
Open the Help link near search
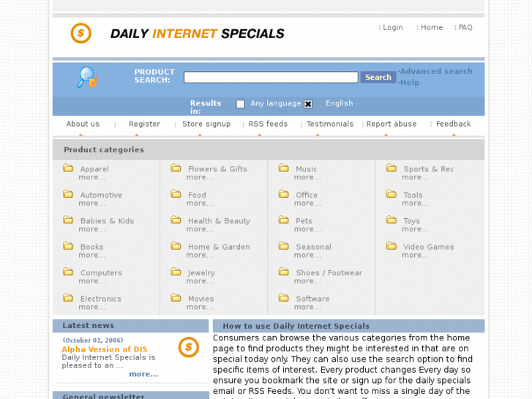coord(410,83)
